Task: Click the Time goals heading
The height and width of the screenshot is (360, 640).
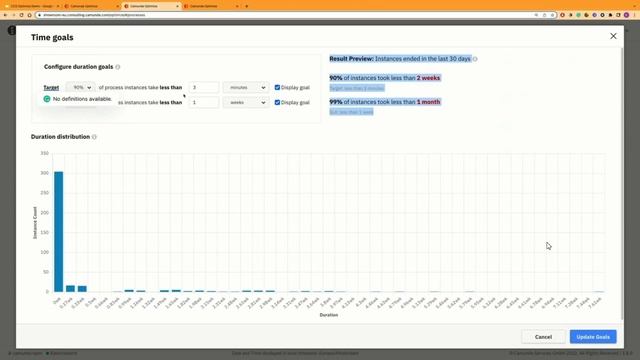Action: click(x=52, y=37)
